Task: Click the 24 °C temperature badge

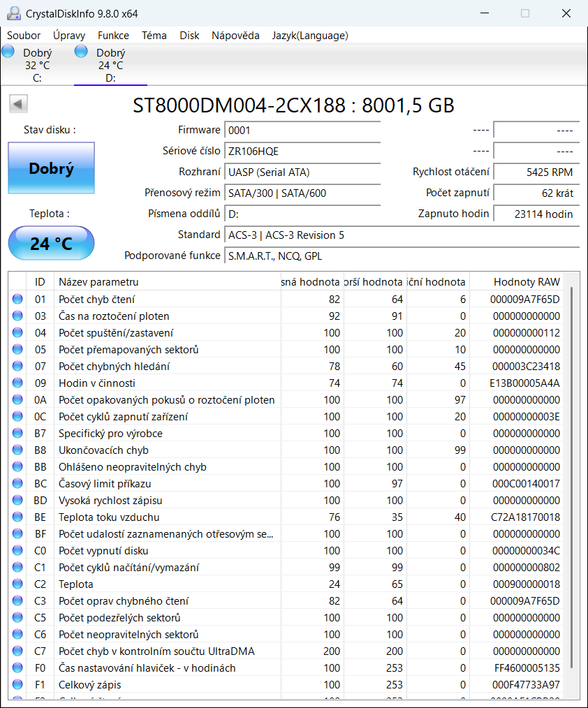Action: pyautogui.click(x=51, y=243)
